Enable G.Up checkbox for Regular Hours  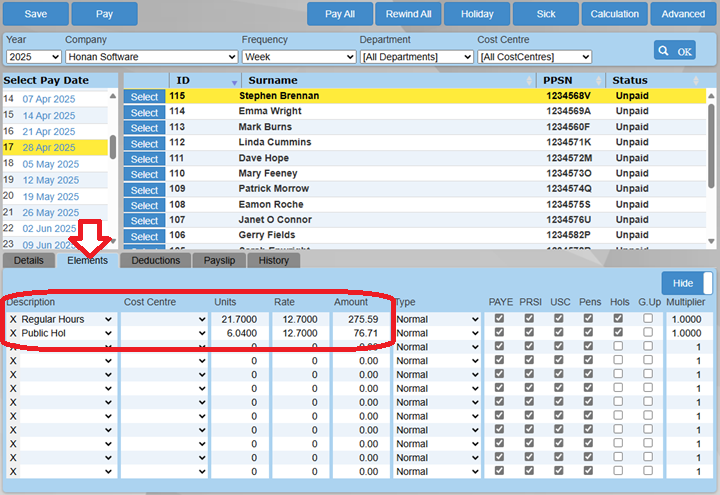[x=649, y=319]
